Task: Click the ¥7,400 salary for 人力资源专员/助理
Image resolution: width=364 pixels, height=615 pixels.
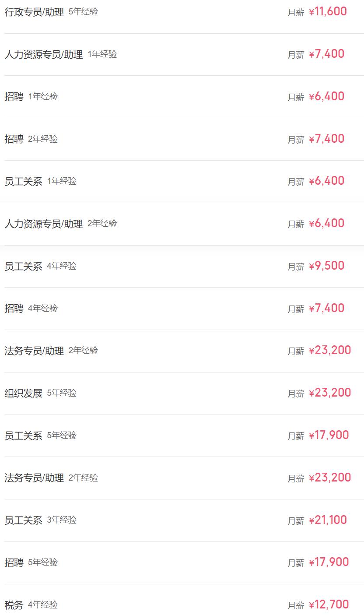Action: pos(326,54)
